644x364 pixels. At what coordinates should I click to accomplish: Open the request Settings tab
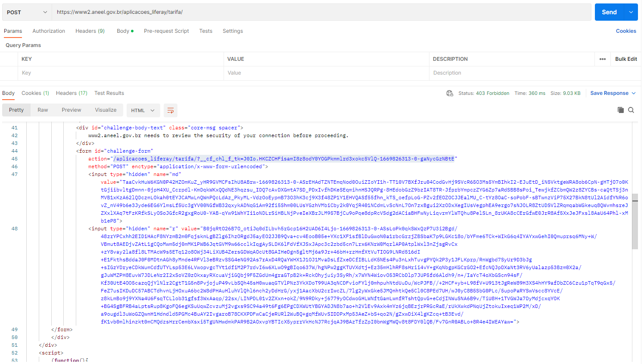point(233,31)
